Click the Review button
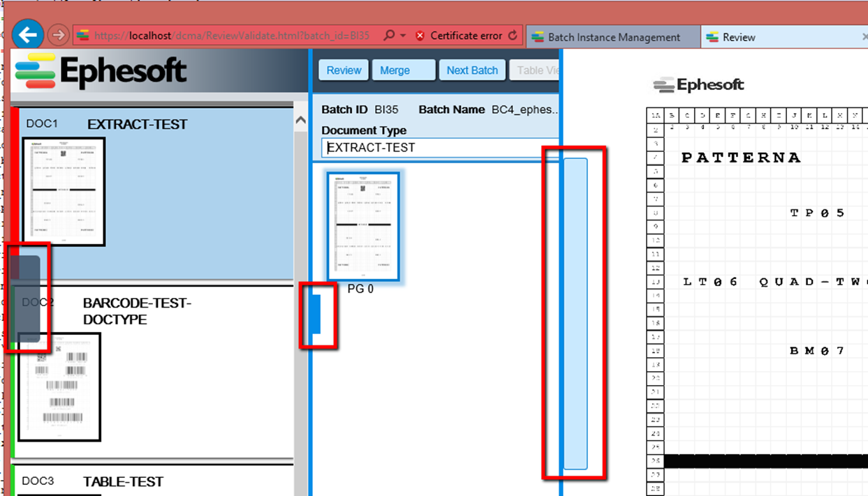This screenshot has height=496, width=868. [344, 70]
